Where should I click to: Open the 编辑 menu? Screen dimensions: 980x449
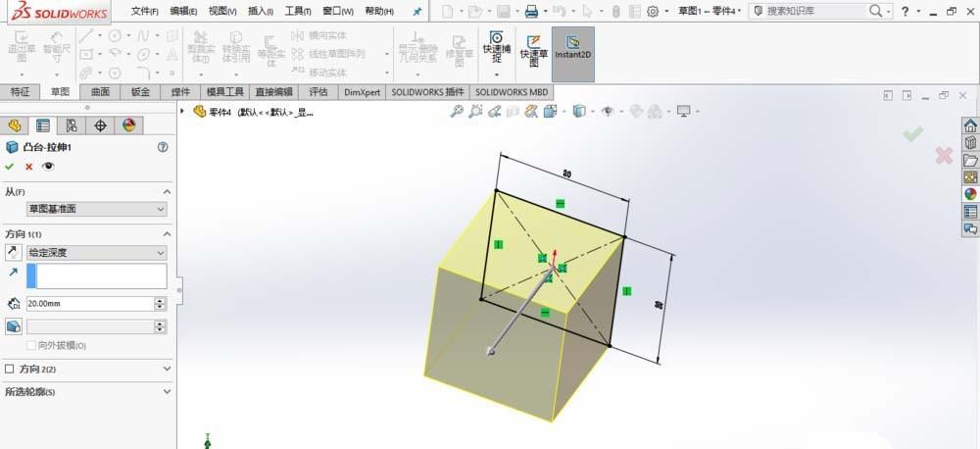click(x=184, y=11)
